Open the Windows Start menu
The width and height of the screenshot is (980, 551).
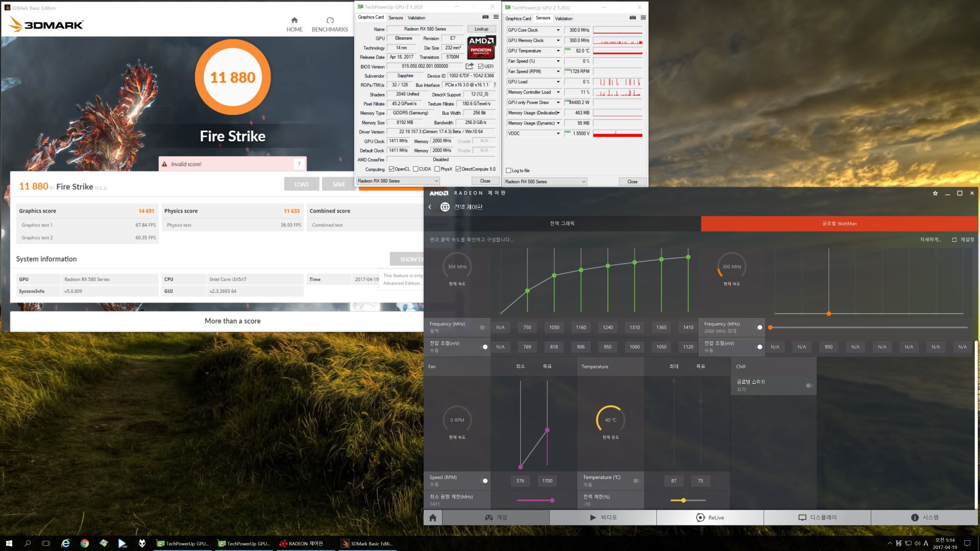click(9, 543)
